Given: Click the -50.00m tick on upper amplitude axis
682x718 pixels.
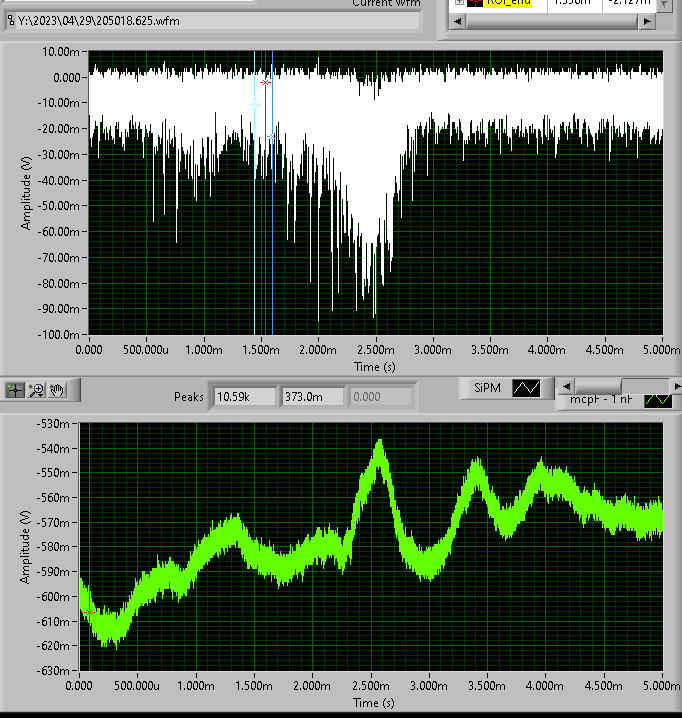Looking at the screenshot, I should [x=59, y=206].
